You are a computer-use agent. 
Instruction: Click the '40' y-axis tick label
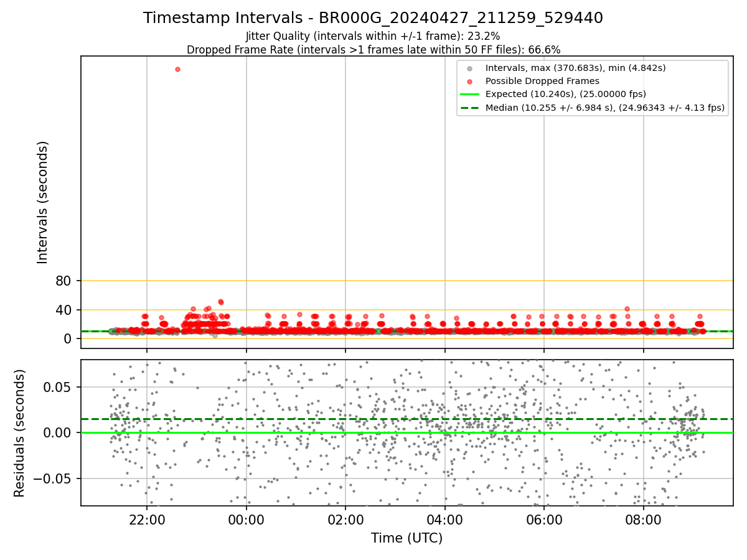click(x=64, y=310)
